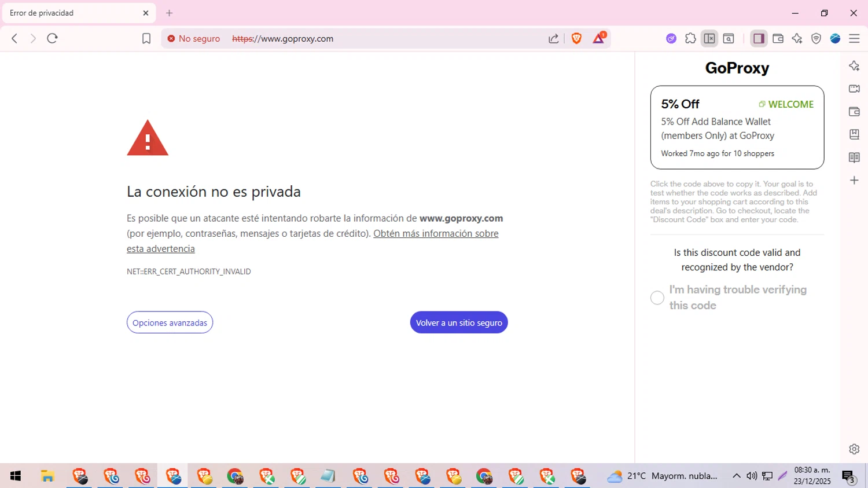
Task: Open the Brave Rewards triangle icon
Action: [x=599, y=38]
